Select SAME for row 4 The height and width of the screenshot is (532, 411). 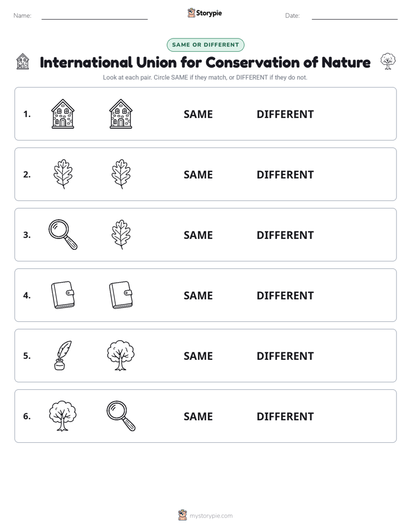click(x=198, y=295)
